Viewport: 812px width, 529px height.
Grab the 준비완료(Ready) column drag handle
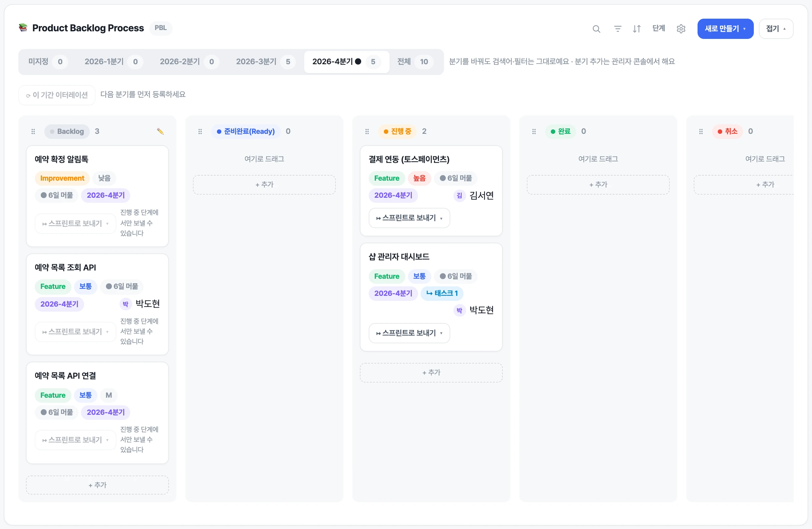click(200, 131)
